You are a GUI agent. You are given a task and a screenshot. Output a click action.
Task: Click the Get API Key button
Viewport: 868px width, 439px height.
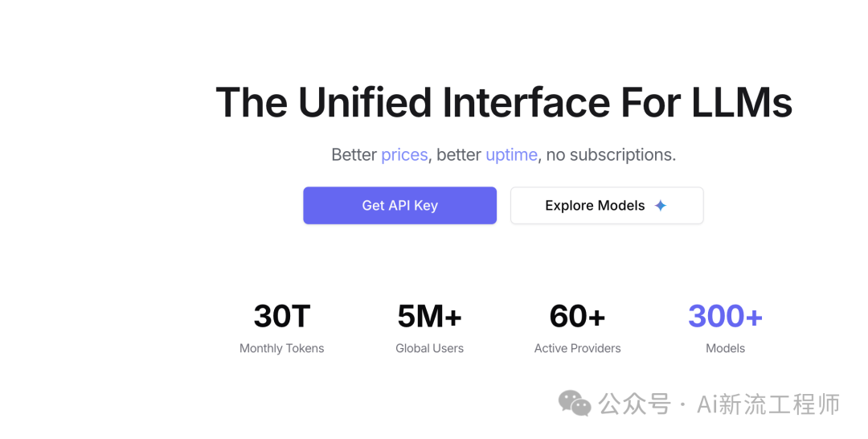click(x=399, y=206)
